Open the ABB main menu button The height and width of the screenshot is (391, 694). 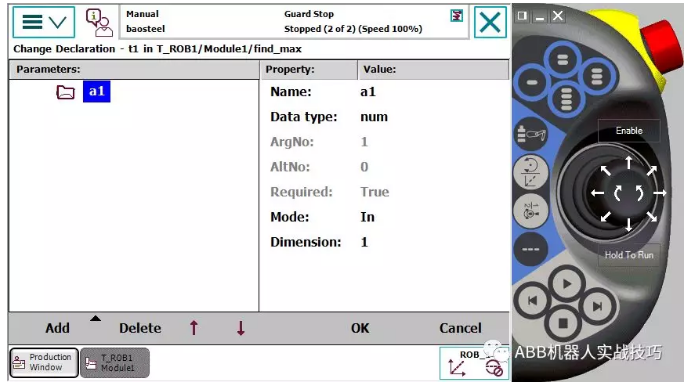(x=44, y=22)
